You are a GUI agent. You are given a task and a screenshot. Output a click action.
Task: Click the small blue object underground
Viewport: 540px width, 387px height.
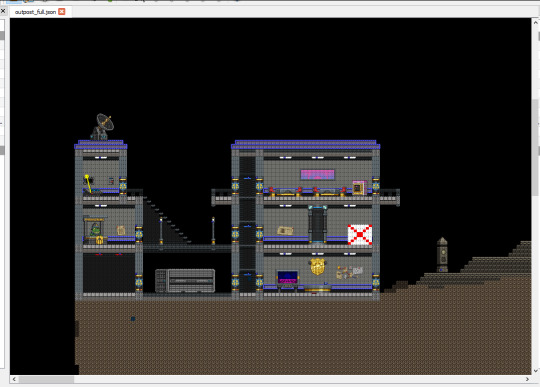click(x=133, y=319)
